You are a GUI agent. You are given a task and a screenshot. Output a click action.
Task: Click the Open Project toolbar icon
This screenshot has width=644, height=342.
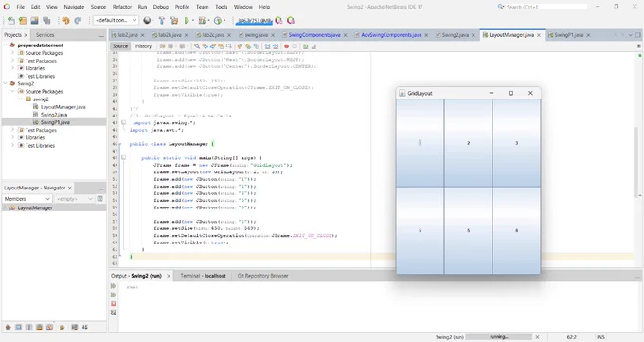(34, 20)
